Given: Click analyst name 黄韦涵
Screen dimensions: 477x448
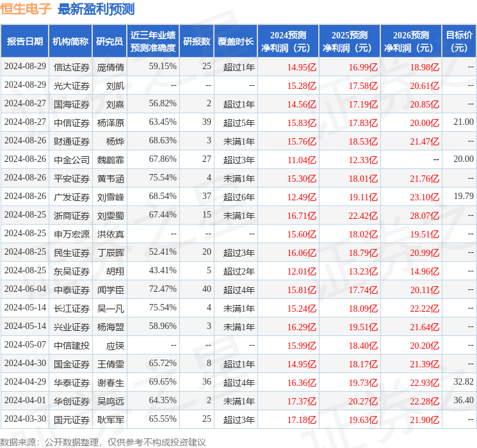Looking at the screenshot, I should tap(111, 179).
